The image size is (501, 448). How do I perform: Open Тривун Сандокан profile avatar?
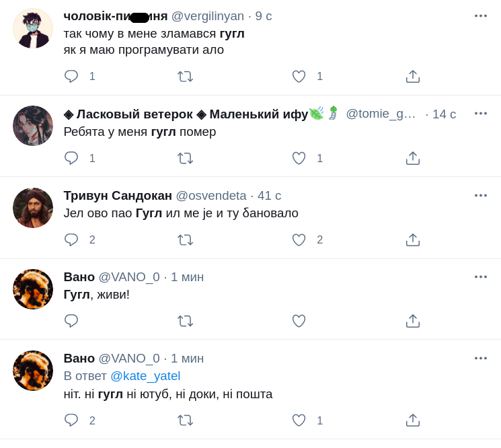(33, 208)
